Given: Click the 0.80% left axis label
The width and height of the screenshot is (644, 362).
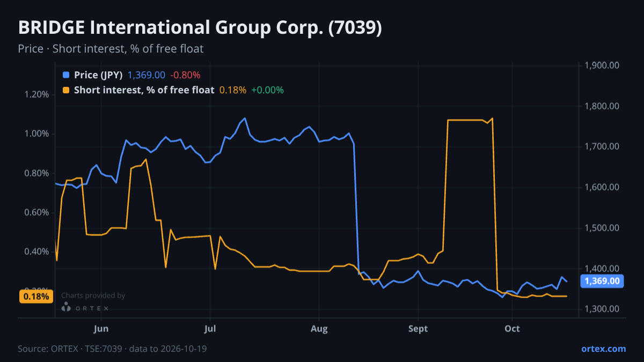Looking at the screenshot, I should (x=37, y=173).
